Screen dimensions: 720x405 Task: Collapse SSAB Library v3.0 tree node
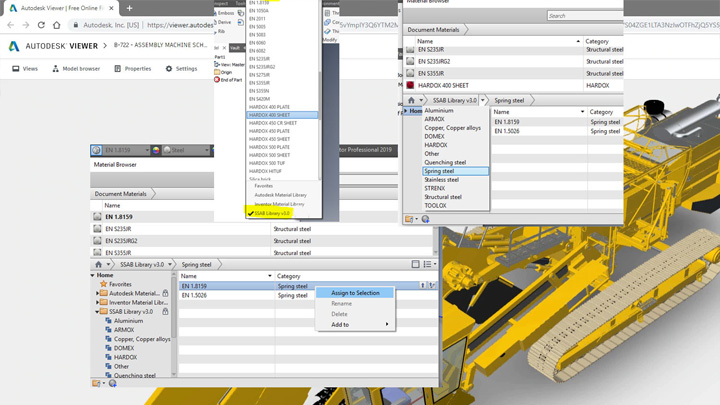[97, 311]
